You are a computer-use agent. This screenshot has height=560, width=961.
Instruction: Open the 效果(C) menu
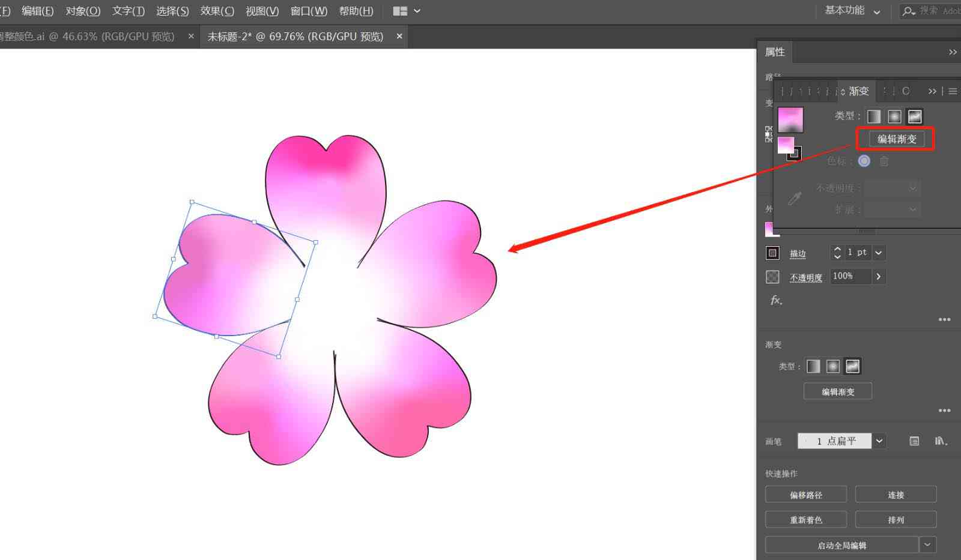tap(217, 11)
